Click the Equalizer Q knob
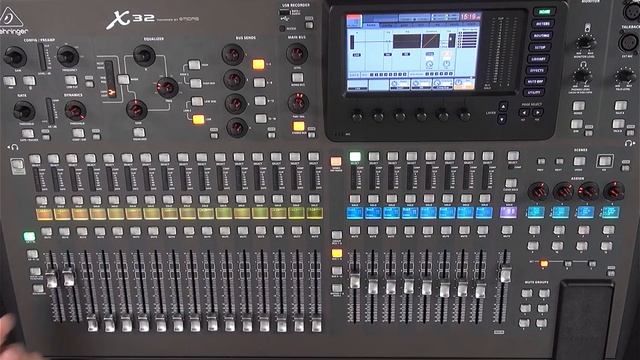Image resolution: width=640 pixels, height=360 pixels. [144, 56]
